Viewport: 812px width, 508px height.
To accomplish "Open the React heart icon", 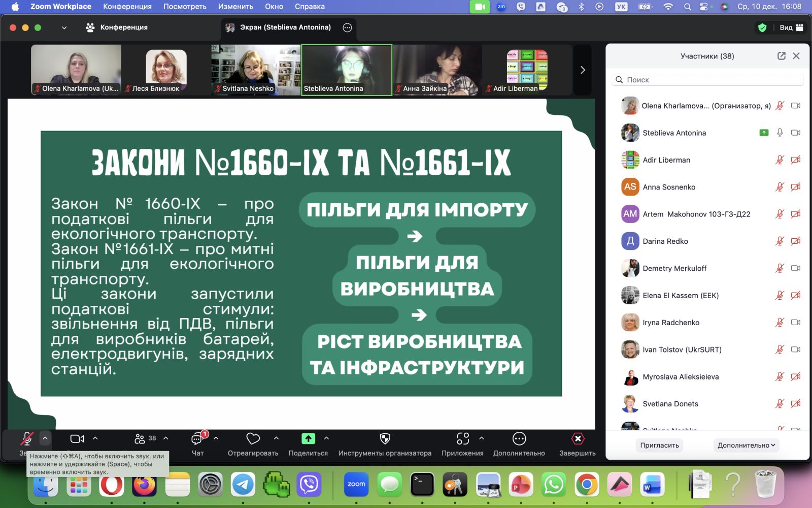I will (253, 439).
